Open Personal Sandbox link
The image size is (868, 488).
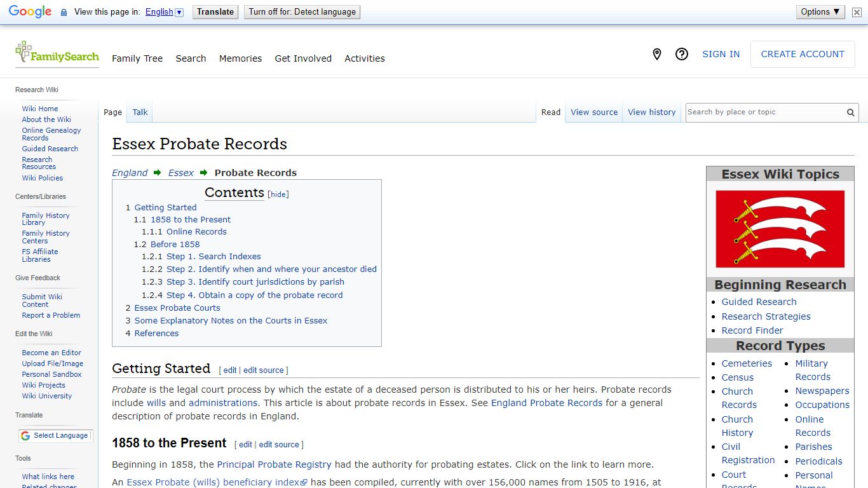pyautogui.click(x=52, y=374)
